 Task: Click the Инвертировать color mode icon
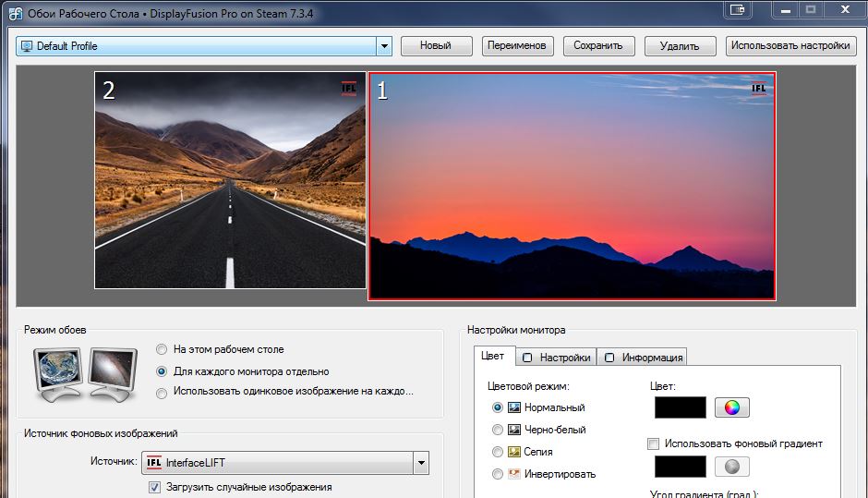click(514, 474)
